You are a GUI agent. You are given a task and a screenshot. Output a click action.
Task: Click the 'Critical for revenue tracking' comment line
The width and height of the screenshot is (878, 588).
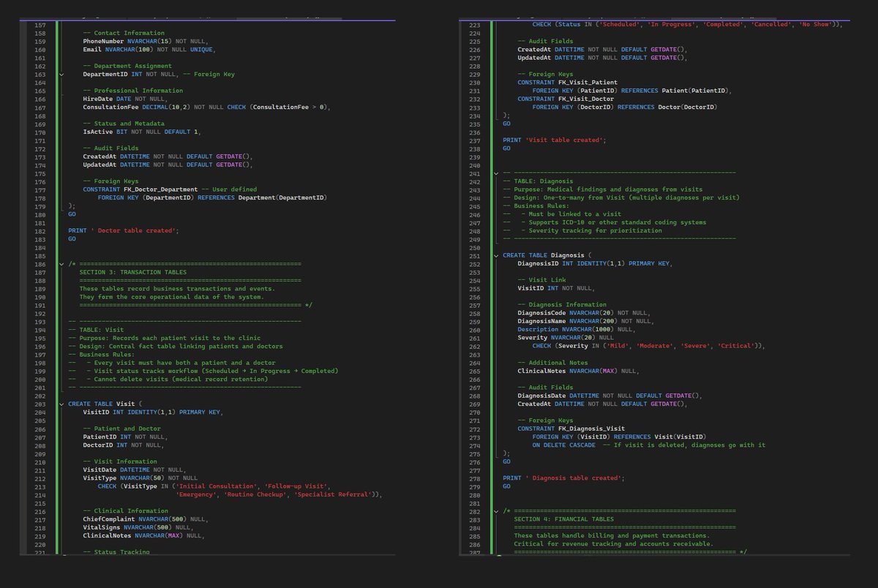pyautogui.click(x=613, y=543)
